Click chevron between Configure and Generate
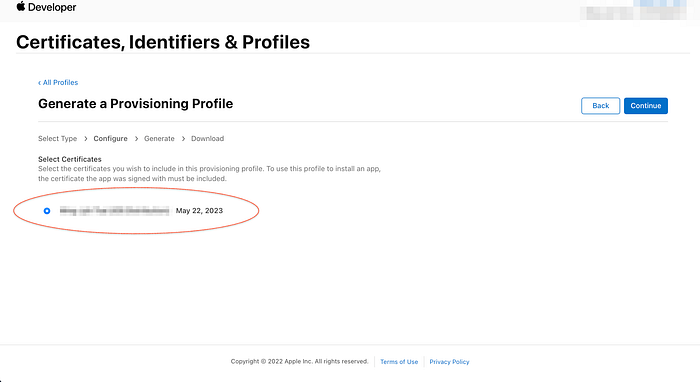This screenshot has width=700, height=382. click(x=136, y=139)
